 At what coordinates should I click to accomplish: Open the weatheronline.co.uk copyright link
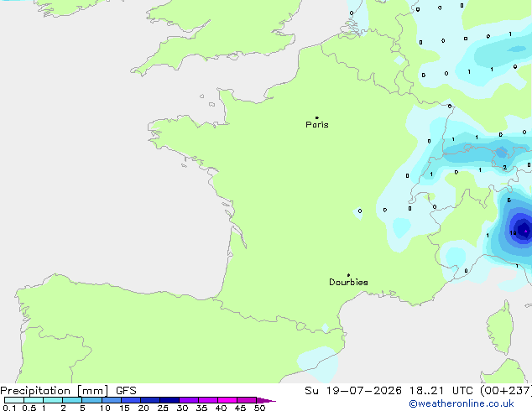(x=462, y=403)
